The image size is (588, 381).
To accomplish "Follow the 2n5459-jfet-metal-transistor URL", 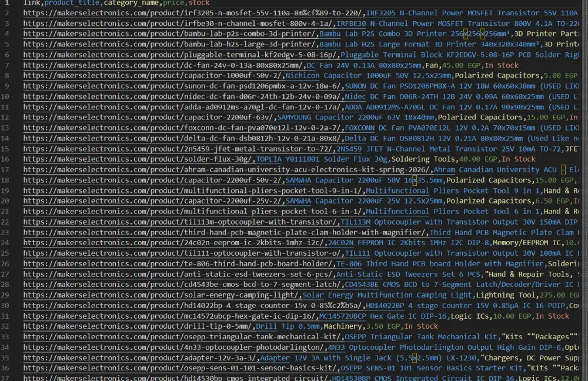I will [x=179, y=149].
